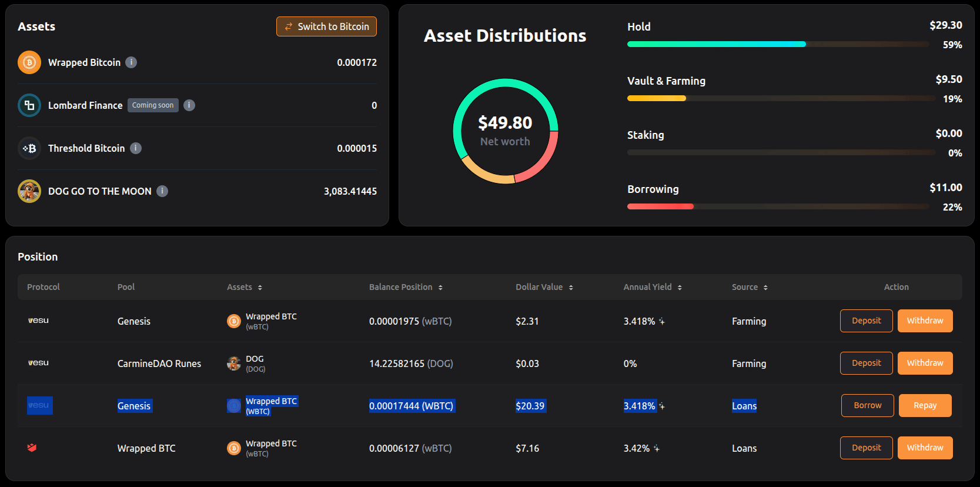This screenshot has width=980, height=487.
Task: Click the sparkle icon next to 3.42% yield
Action: [x=657, y=448]
